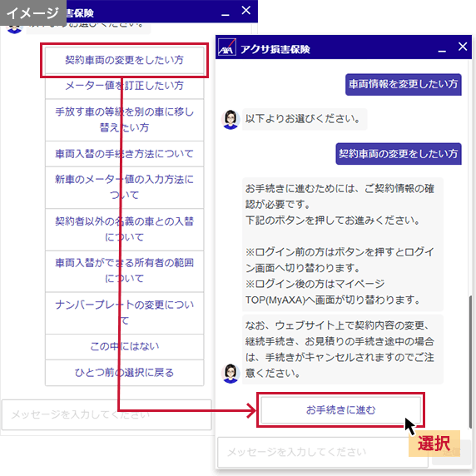Minimize the back chat window
This screenshot has height=476, width=476.
click(226, 14)
